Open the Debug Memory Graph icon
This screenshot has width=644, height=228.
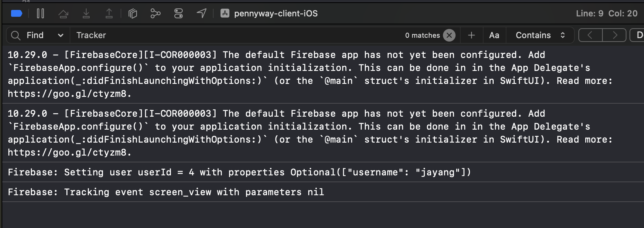[x=155, y=14]
